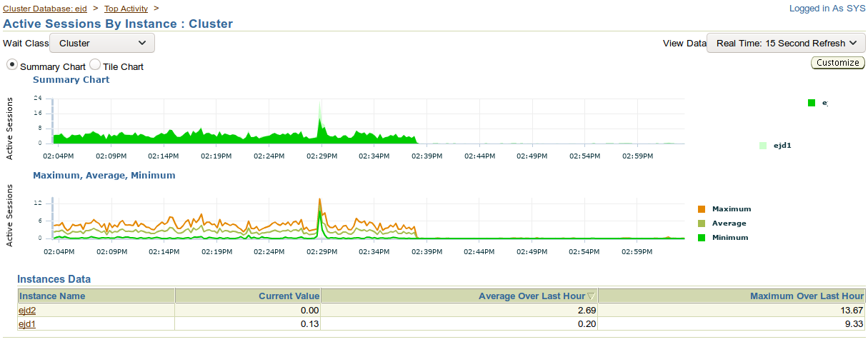Click the olive Average legend marker
The height and width of the screenshot is (342, 868).
click(702, 223)
